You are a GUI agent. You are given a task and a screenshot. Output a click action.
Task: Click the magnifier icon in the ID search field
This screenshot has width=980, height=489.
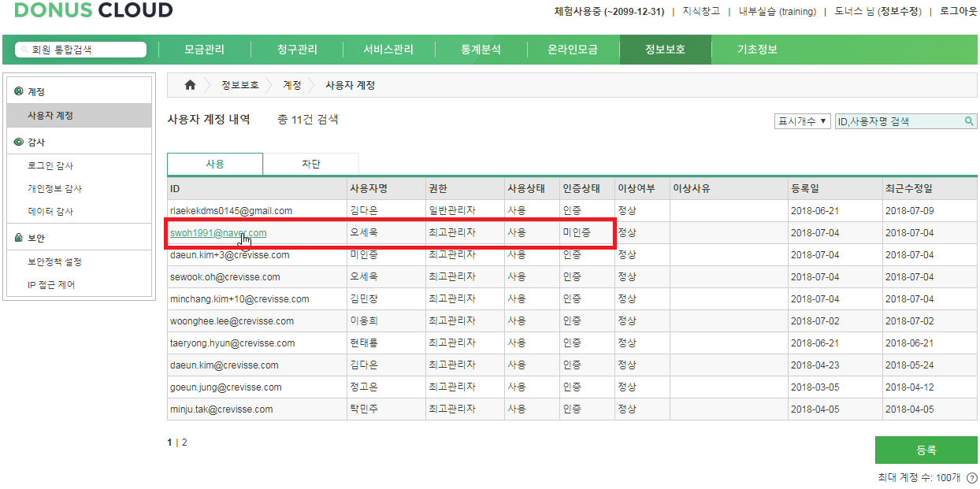[x=969, y=121]
